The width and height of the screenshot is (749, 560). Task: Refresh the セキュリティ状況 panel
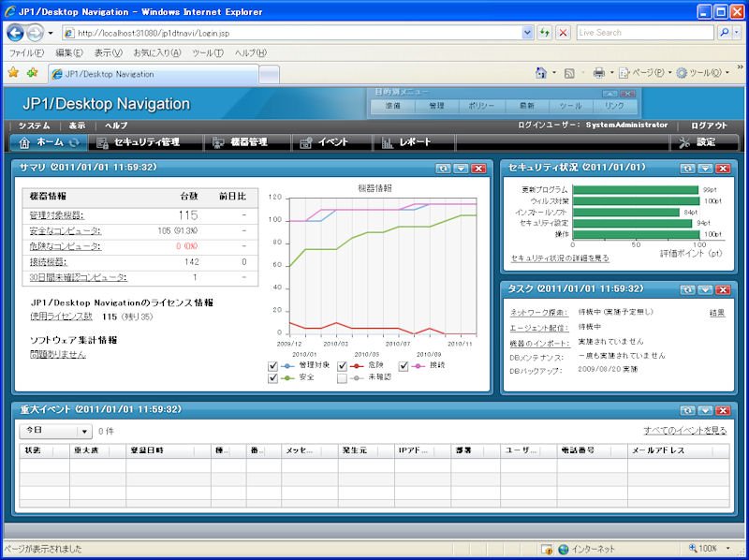(x=687, y=169)
